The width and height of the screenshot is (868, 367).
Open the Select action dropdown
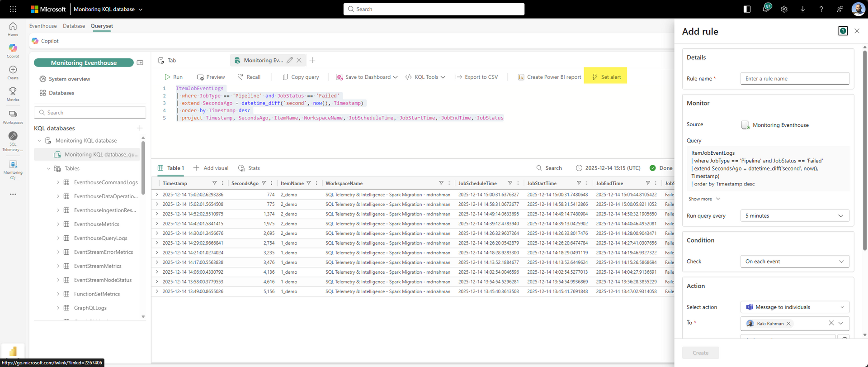[x=794, y=307]
